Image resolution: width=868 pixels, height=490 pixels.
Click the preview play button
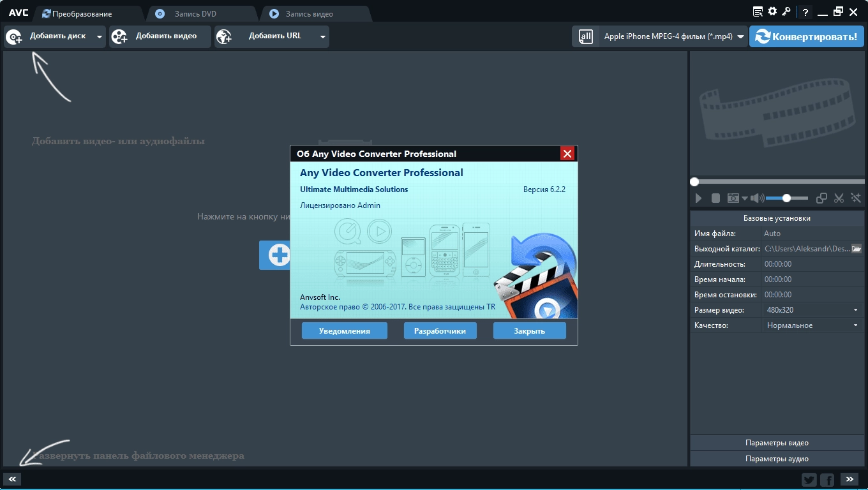click(698, 198)
